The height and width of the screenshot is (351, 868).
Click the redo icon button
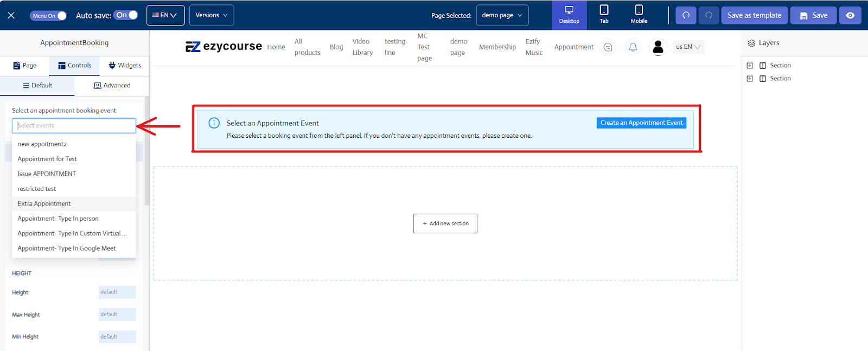click(x=709, y=15)
